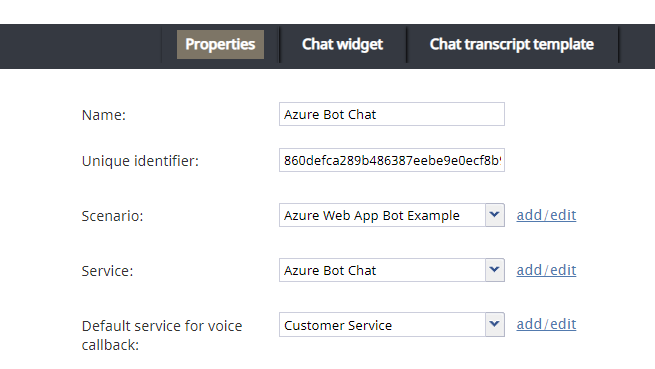Click the 'Name:' label

(104, 115)
